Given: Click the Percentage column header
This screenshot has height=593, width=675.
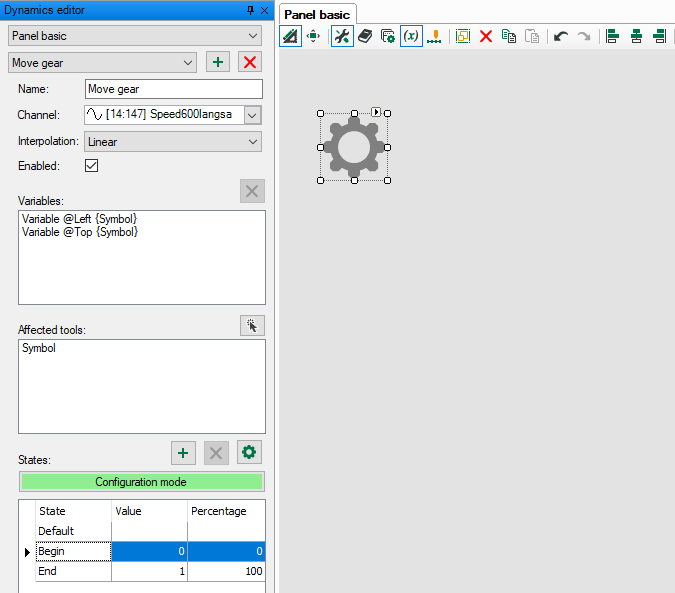Looking at the screenshot, I should [x=226, y=511].
